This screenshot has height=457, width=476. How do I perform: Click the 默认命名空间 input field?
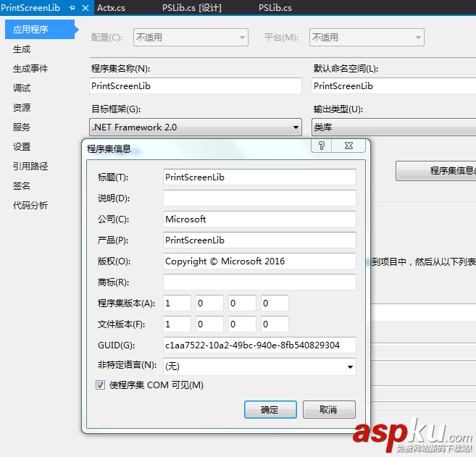[x=393, y=86]
